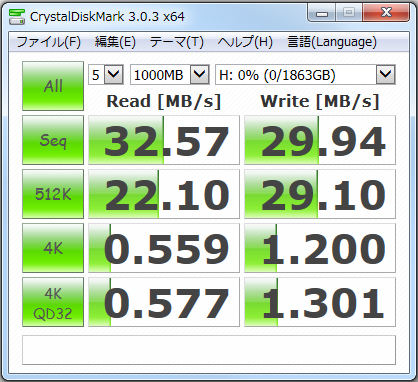Viewport: 418px width, 382px height.
Task: Click the 4K QD32 write result 1.301
Action: [320, 302]
